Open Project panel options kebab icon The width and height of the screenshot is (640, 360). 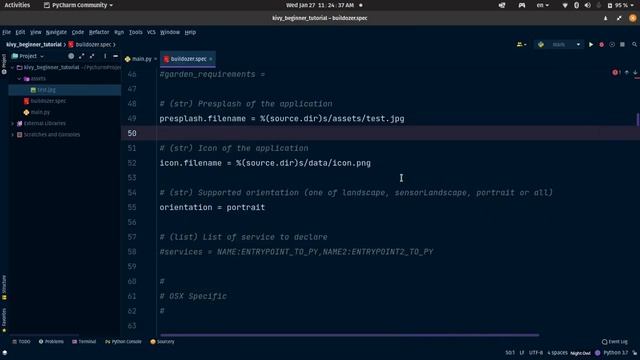[105, 56]
